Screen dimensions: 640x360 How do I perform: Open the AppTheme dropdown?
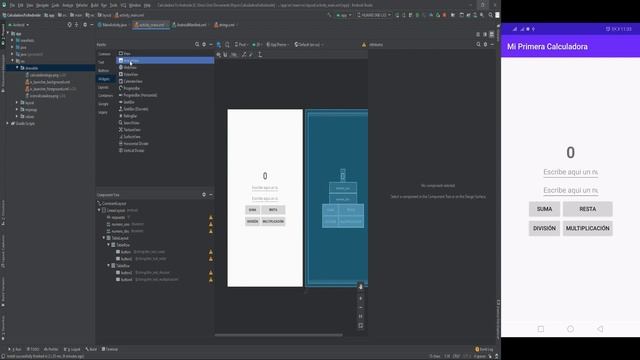278,44
